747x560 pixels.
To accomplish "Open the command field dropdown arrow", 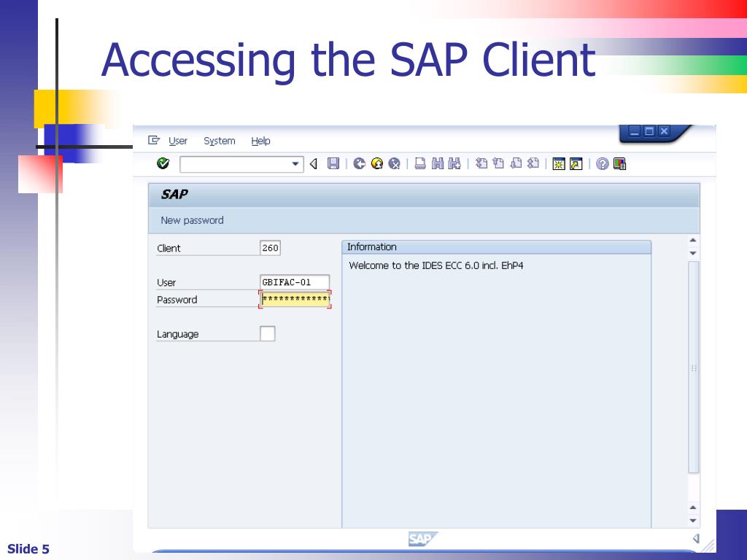I will [x=295, y=164].
